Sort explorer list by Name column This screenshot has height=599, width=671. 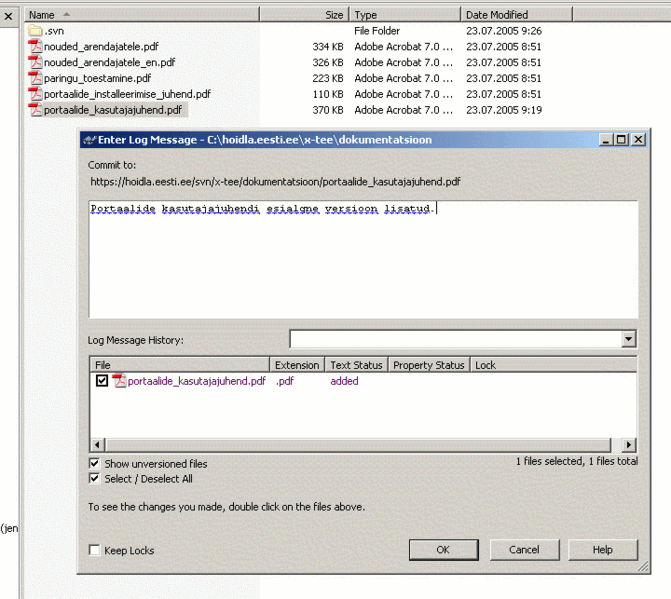tap(142, 15)
